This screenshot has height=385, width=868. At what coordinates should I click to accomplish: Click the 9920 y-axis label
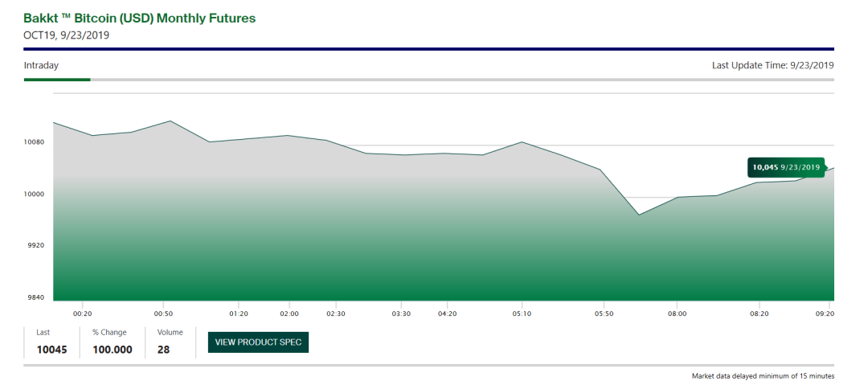coord(35,245)
